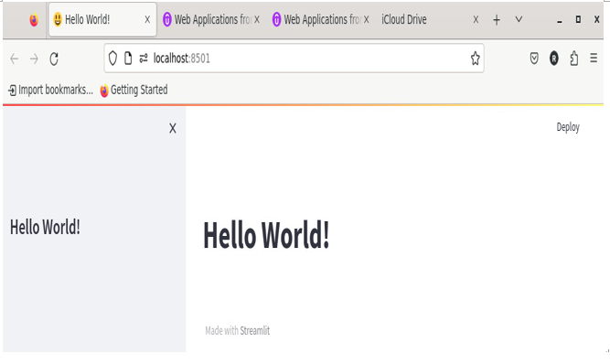Close the Streamlit sidebar
610x364 pixels.
[173, 128]
